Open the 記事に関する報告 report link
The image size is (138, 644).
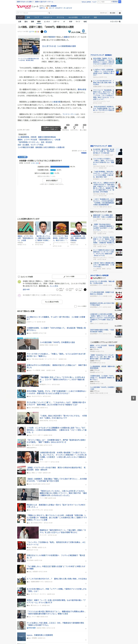pyautogui.click(x=24, y=130)
